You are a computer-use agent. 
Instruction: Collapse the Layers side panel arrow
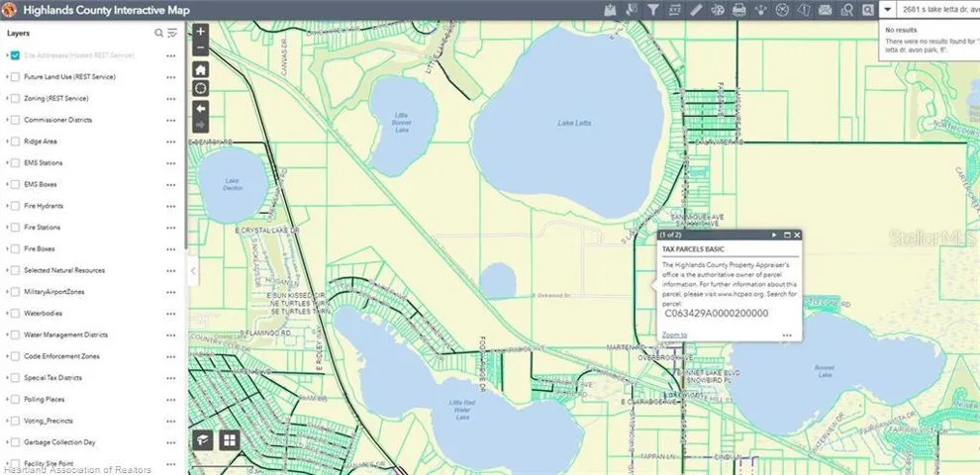(193, 270)
